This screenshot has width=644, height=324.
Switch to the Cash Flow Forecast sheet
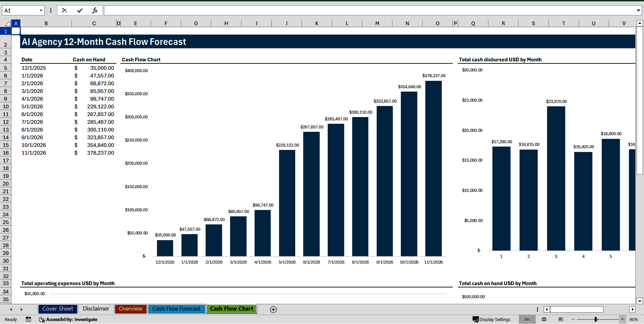[176, 309]
